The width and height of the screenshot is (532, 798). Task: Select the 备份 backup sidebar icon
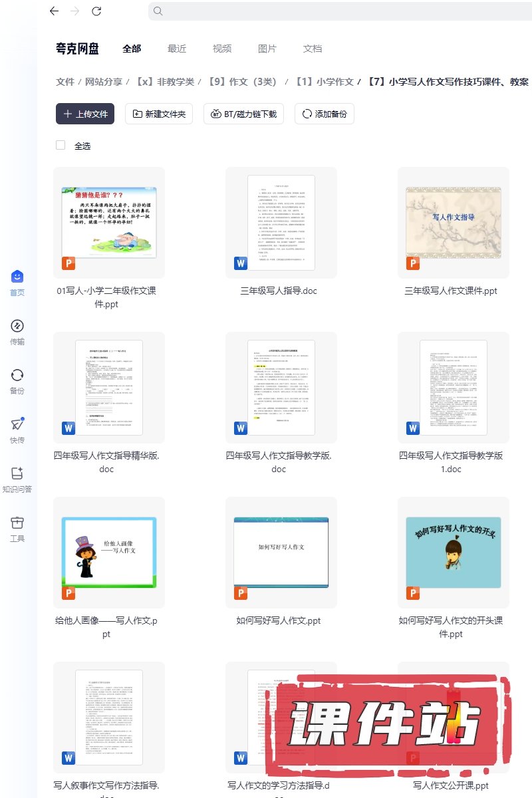[17, 375]
